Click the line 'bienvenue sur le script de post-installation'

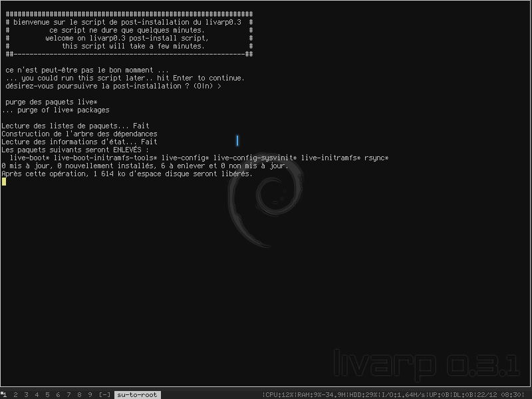pyautogui.click(x=127, y=22)
